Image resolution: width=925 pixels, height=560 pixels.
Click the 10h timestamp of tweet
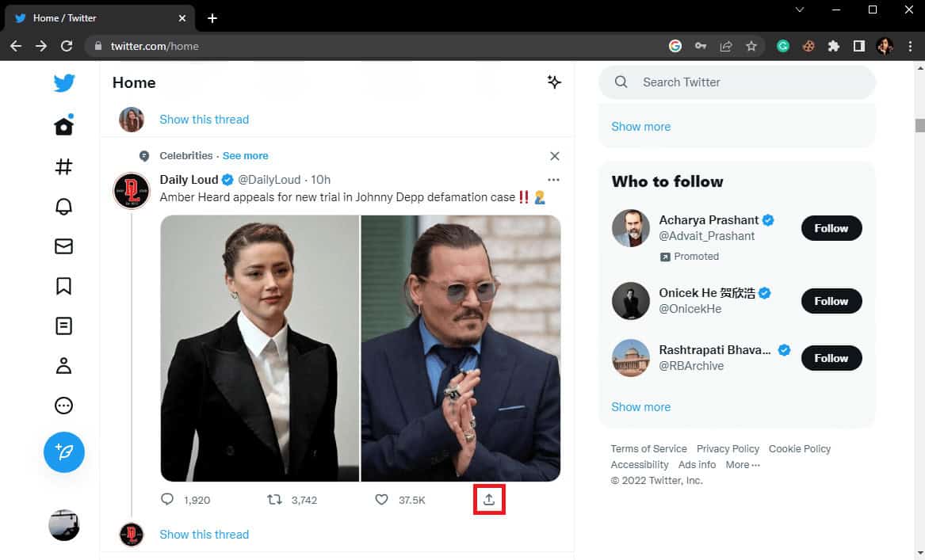[x=321, y=180]
